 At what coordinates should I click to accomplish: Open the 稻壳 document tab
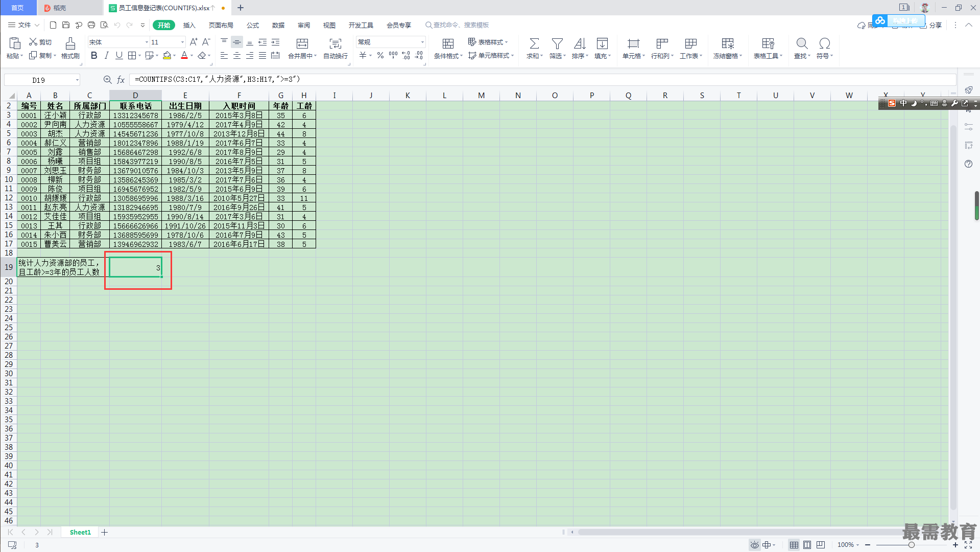(x=70, y=8)
